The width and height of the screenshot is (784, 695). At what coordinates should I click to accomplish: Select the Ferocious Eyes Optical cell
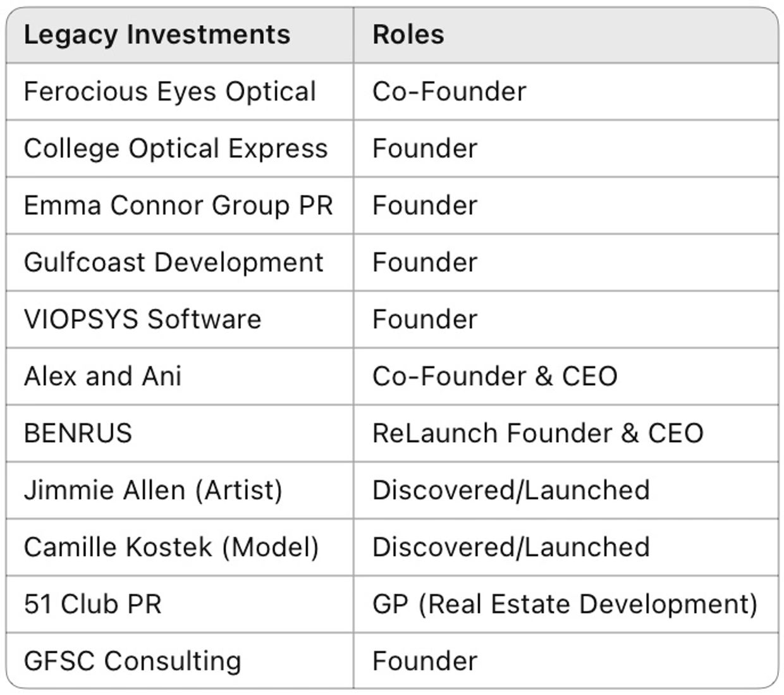[x=169, y=92]
